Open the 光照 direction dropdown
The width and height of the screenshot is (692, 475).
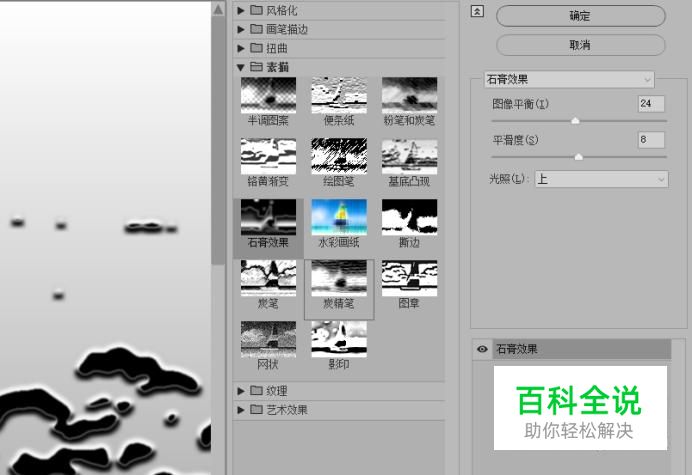coord(602,180)
